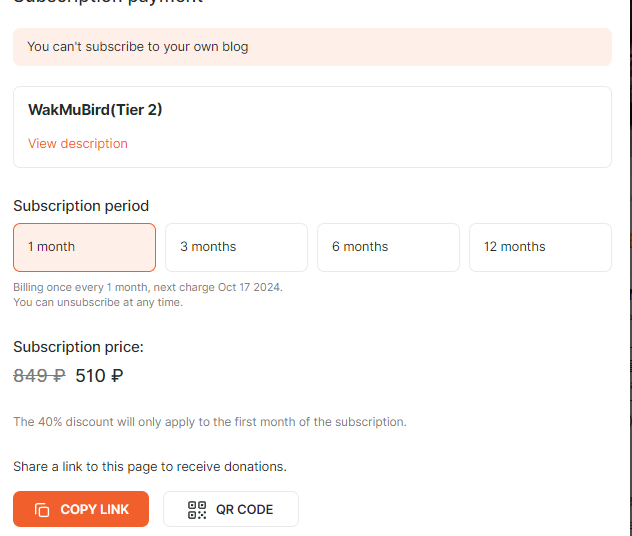Screen dimensions: 632x536
Task: Click the partially visible Subscription payment heading
Action: pos(108,2)
